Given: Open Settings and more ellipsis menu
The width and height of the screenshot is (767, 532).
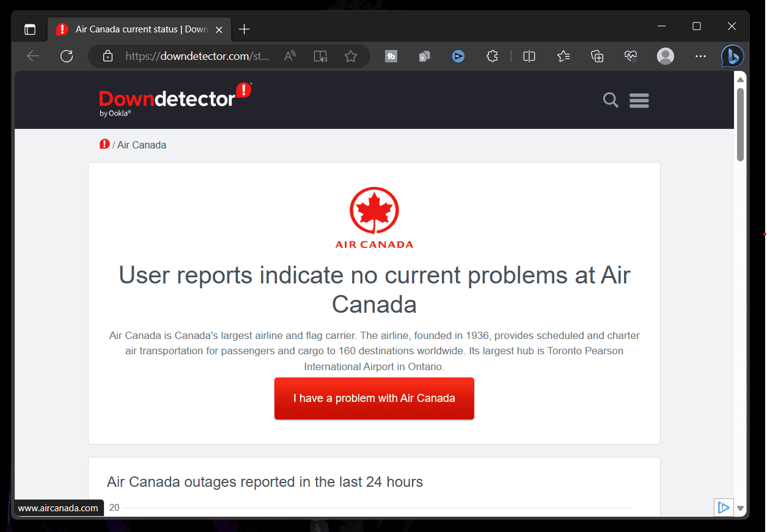Looking at the screenshot, I should (x=700, y=56).
